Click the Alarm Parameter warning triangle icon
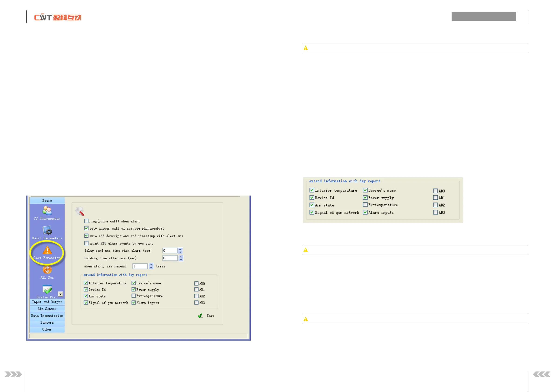554x392 pixels. click(47, 250)
